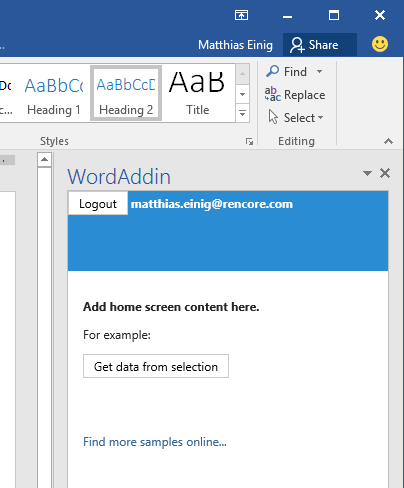Open ribbon display options icon
This screenshot has height=488, width=404.
(241, 15)
